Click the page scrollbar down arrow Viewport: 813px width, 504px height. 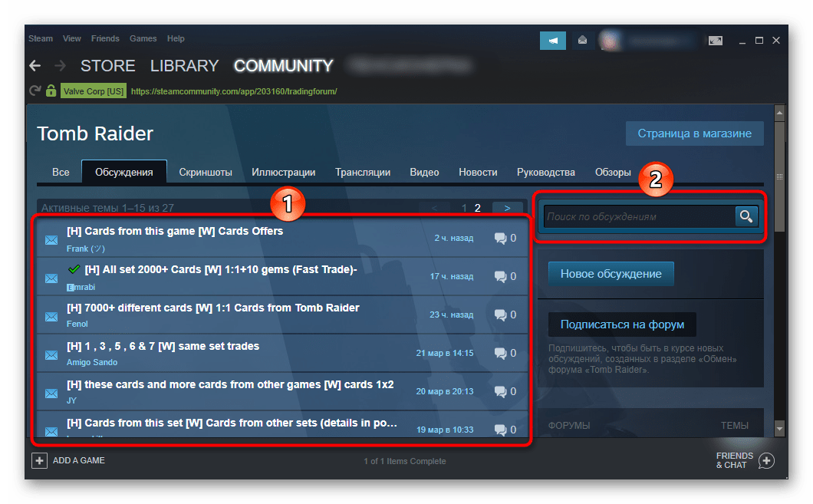tap(779, 428)
